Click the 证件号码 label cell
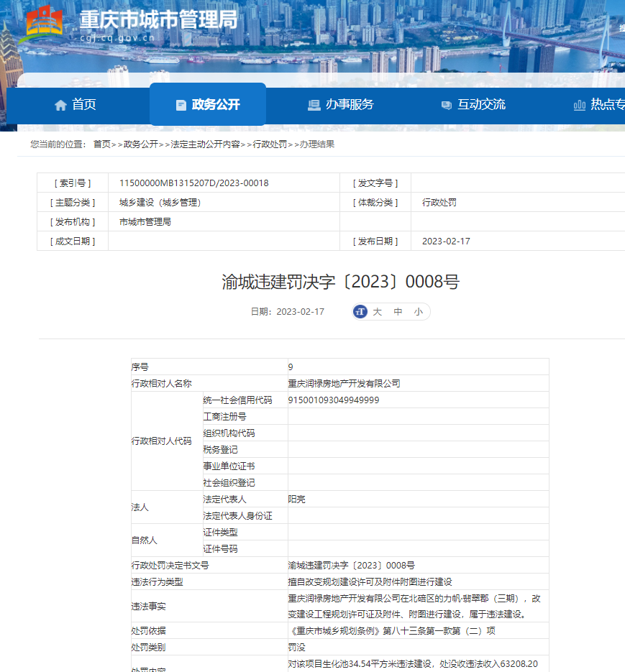625x672 pixels. click(245, 549)
